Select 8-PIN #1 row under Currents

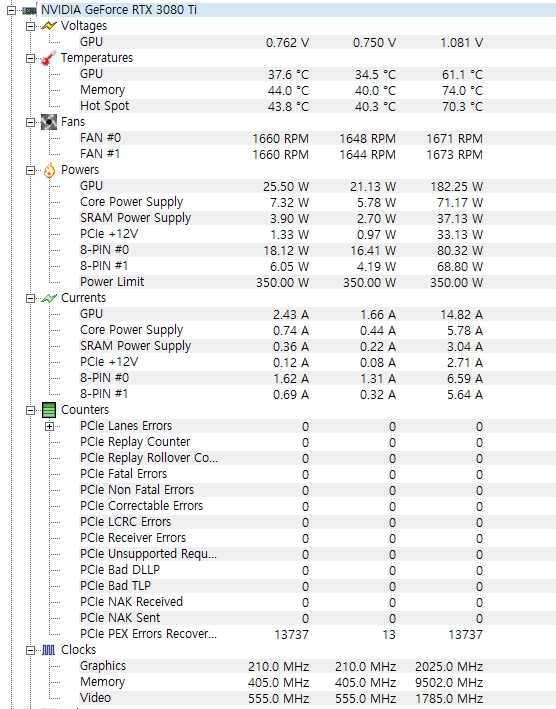coord(317,394)
